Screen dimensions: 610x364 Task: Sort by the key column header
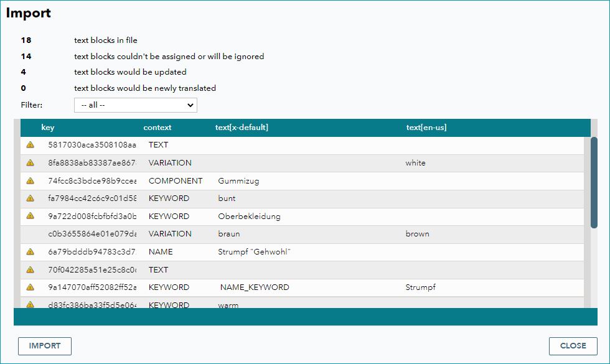pyautogui.click(x=48, y=128)
